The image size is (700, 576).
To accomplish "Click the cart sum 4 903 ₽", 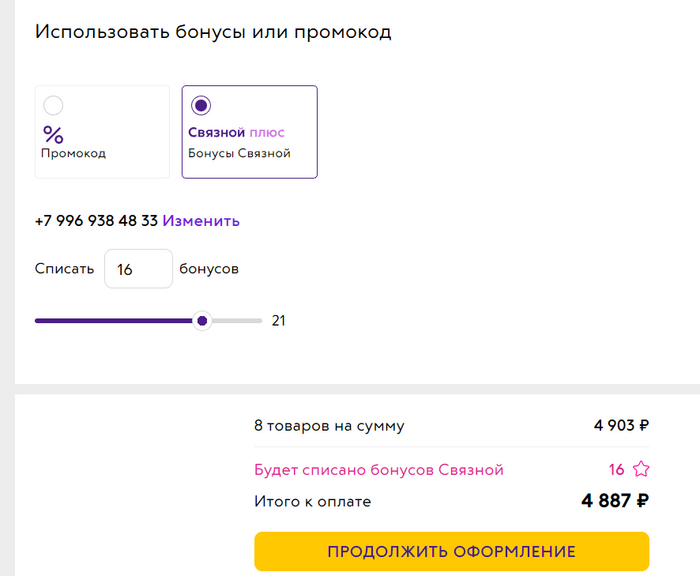I will (x=621, y=426).
